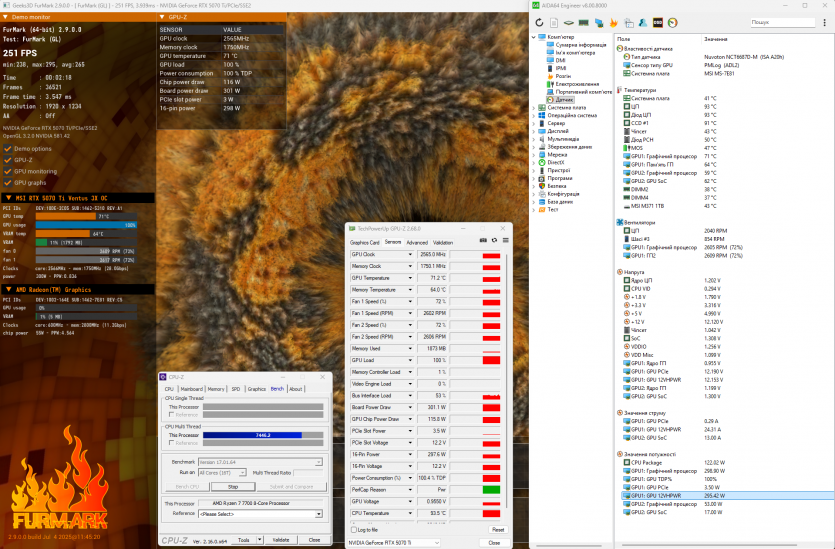Image resolution: width=835 pixels, height=549 pixels.
Task: Enable Log to file in GPU-Z
Action: 354,529
